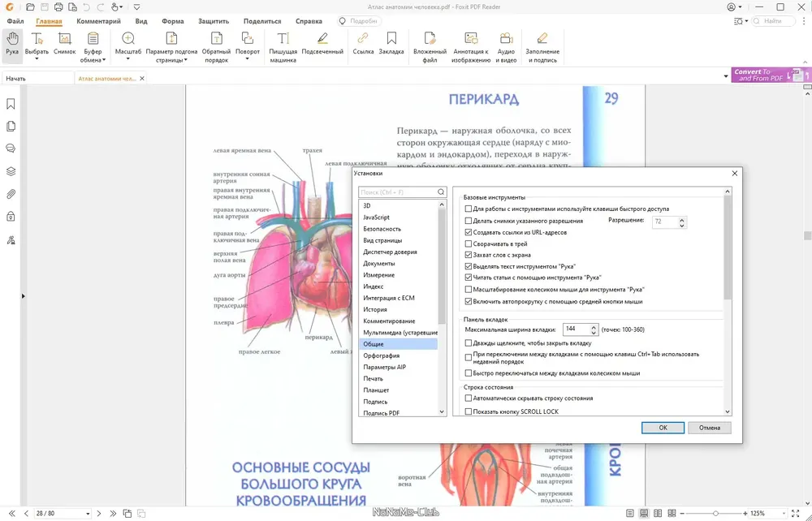Select the Рука hand tool

(x=12, y=44)
